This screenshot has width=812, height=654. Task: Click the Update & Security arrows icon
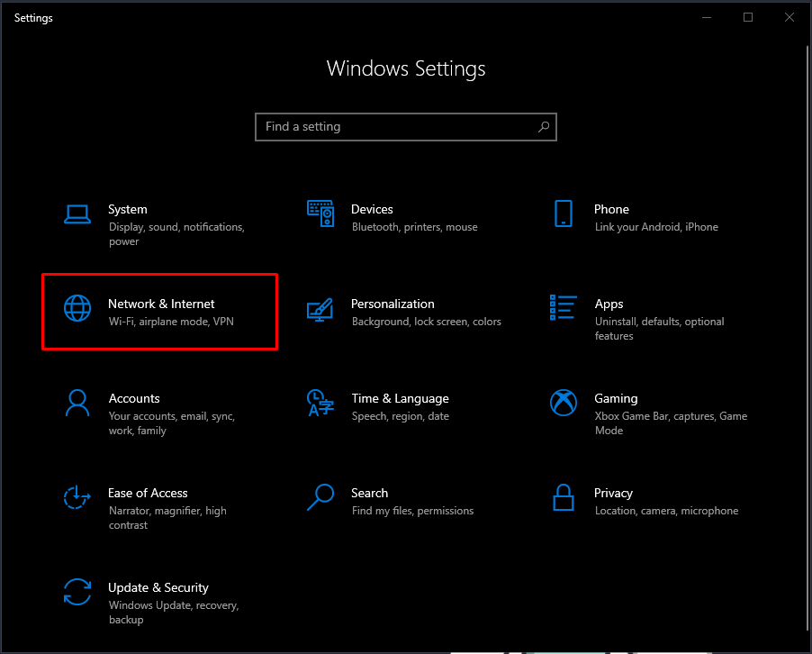[x=77, y=592]
